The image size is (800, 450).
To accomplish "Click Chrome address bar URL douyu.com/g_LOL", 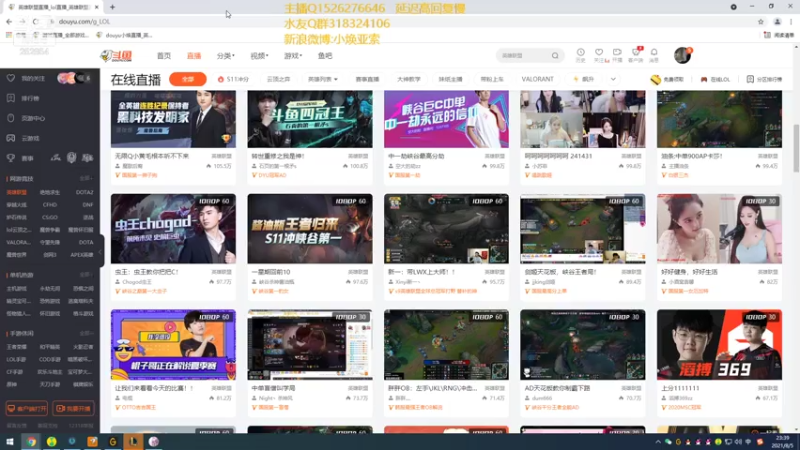I will click(x=84, y=21).
